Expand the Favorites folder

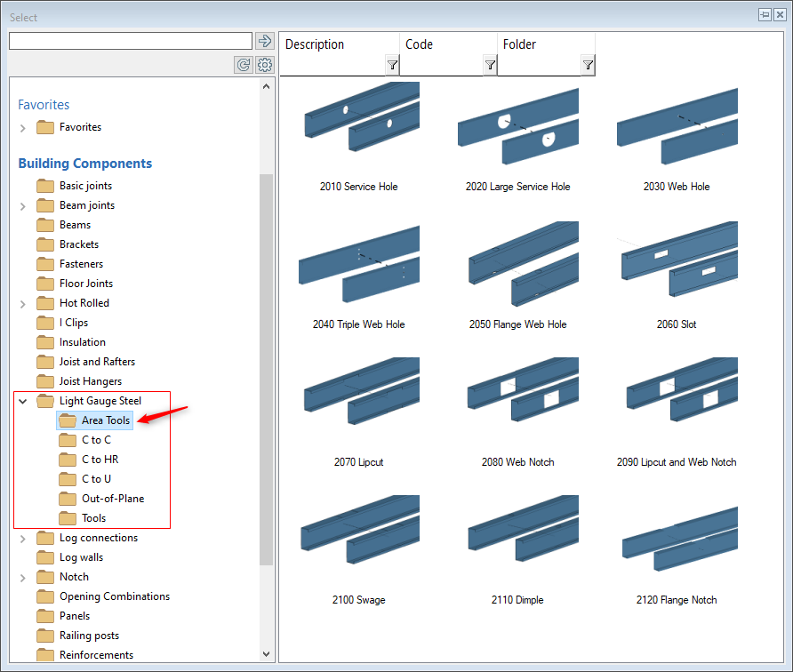(x=23, y=128)
